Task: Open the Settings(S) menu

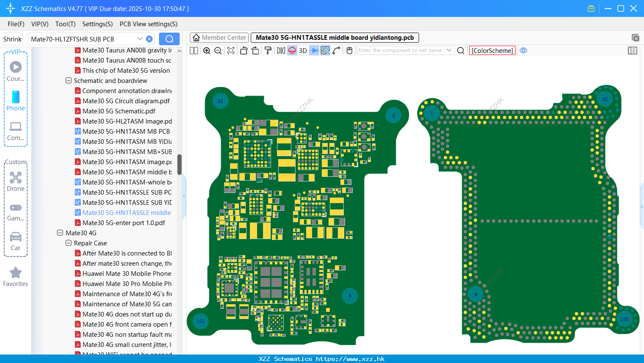Action: coord(98,24)
